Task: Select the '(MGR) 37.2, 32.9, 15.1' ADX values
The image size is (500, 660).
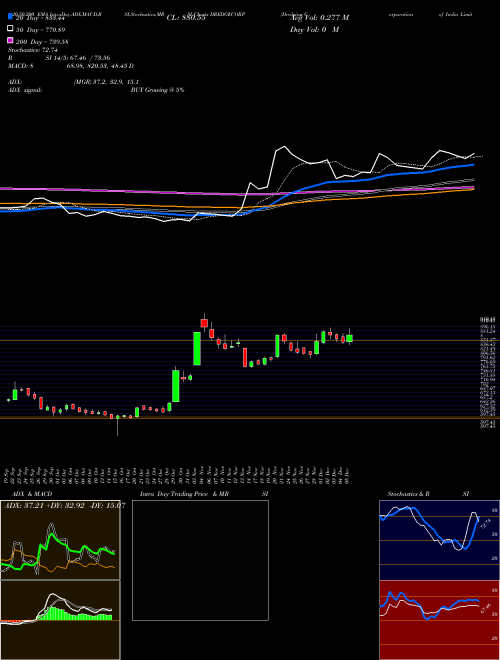Action: click(106, 82)
